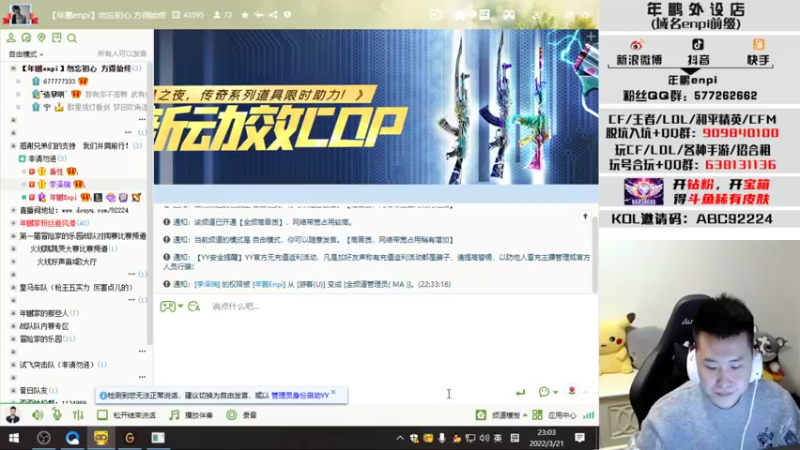
Task: Open the game face emoticon picker
Action: pyautogui.click(x=167, y=306)
